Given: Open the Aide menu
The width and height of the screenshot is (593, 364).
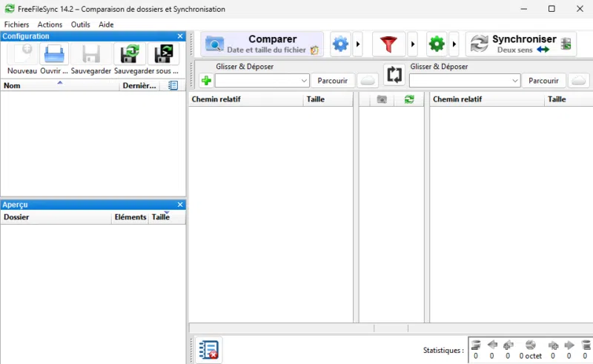Looking at the screenshot, I should [x=106, y=24].
